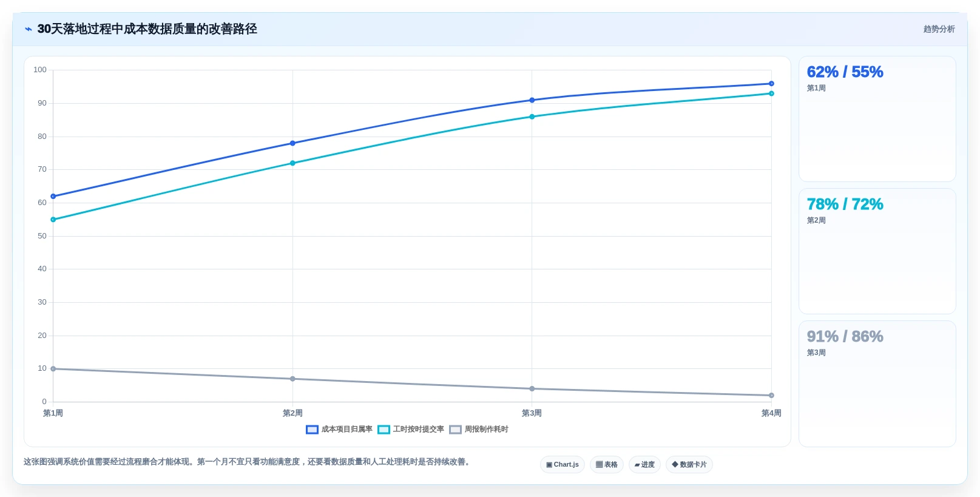Open the 78% / 72% 第2周 card
Viewport: 980px width, 497px height.
tap(877, 251)
